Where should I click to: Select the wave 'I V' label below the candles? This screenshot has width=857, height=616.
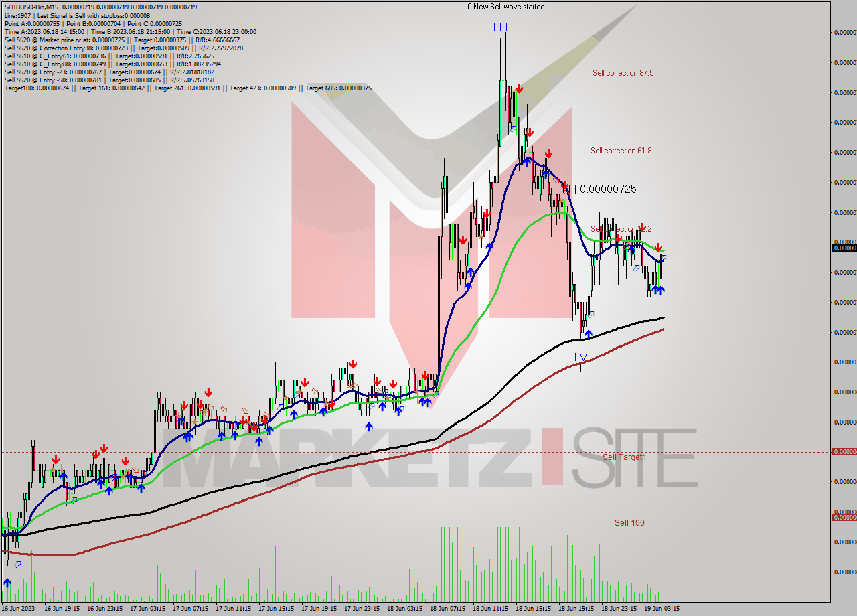pos(581,357)
